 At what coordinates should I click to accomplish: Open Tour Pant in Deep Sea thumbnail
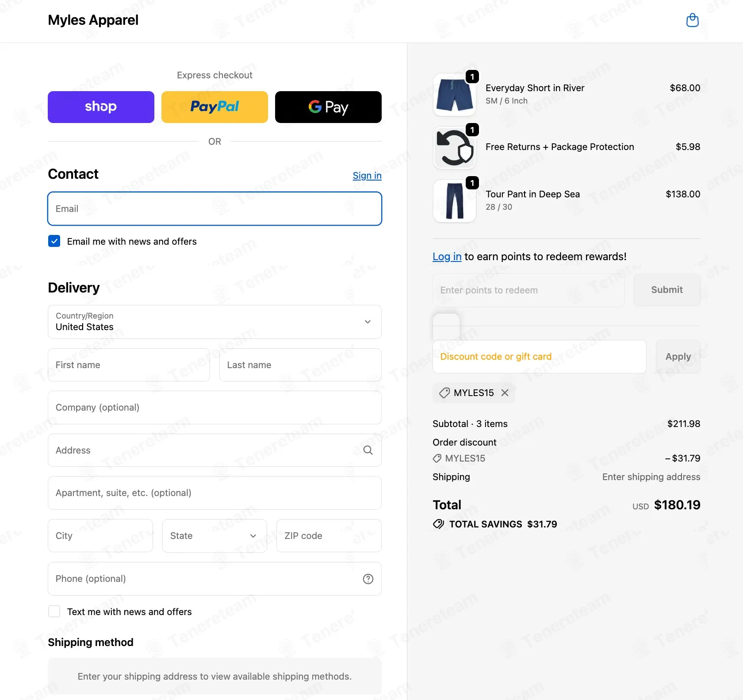[454, 201]
